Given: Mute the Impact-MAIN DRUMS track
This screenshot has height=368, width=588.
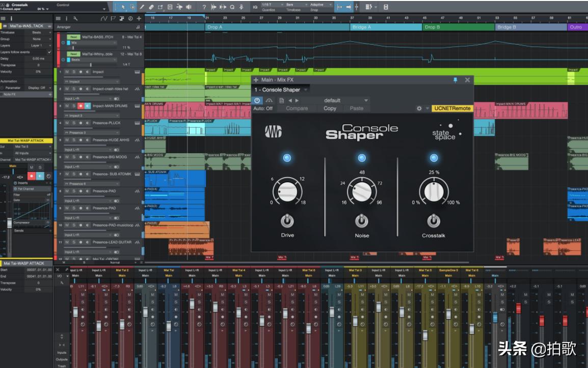Looking at the screenshot, I should [x=67, y=106].
